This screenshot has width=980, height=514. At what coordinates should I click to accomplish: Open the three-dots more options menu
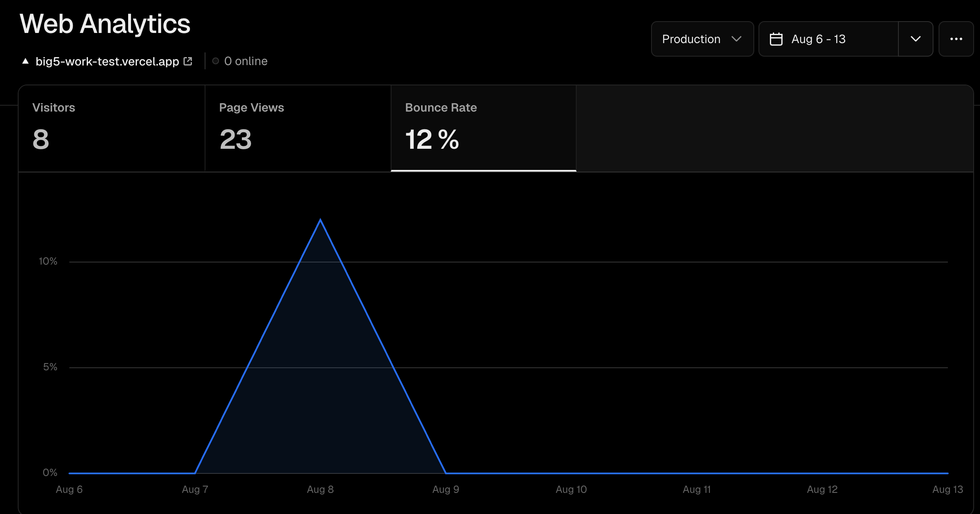click(956, 39)
